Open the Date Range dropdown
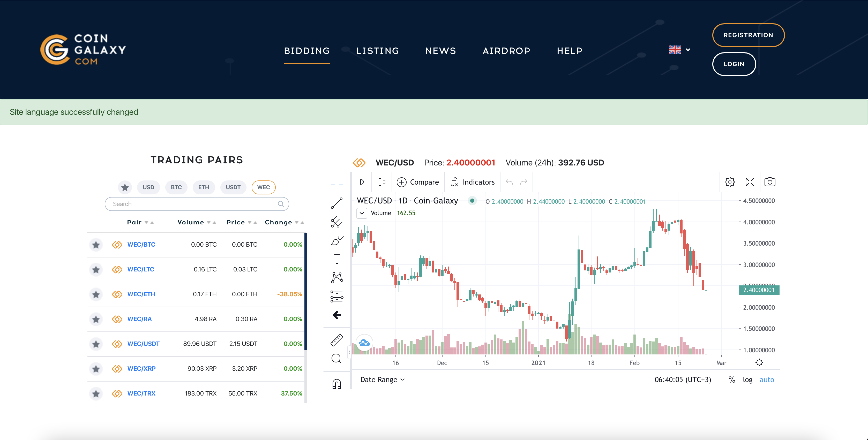 (383, 380)
